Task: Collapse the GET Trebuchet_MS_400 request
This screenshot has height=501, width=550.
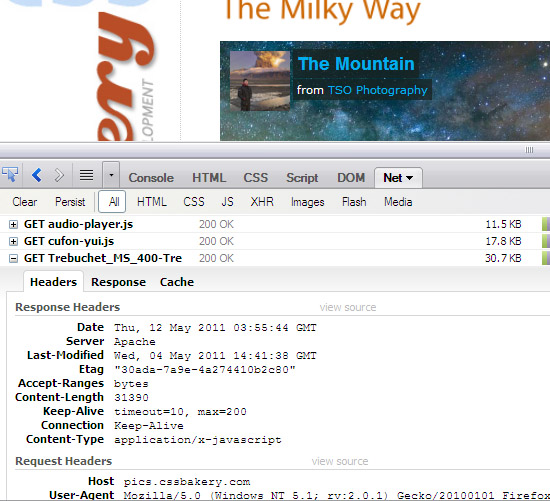Action: point(13,259)
